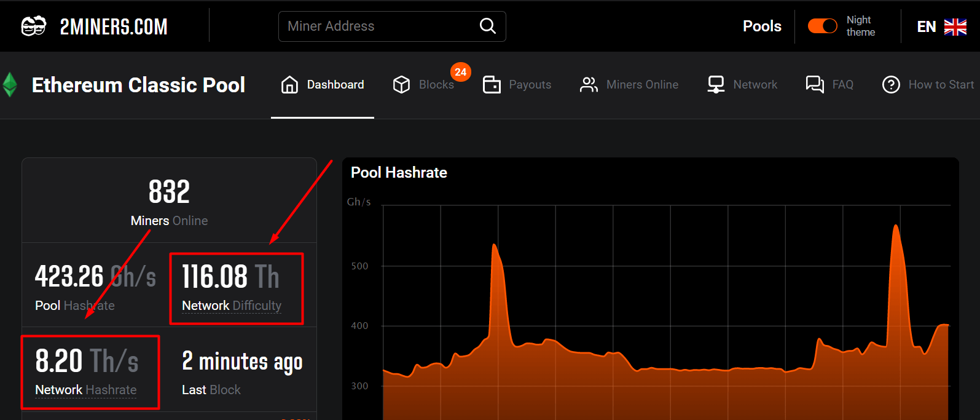
Task: Click the Network Hashrate label
Action: point(86,390)
